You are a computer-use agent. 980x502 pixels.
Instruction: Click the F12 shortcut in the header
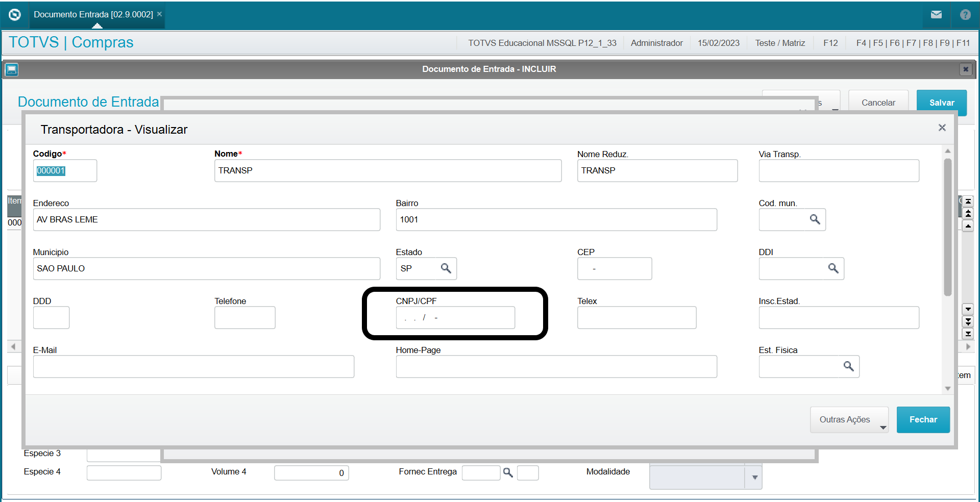click(x=830, y=43)
